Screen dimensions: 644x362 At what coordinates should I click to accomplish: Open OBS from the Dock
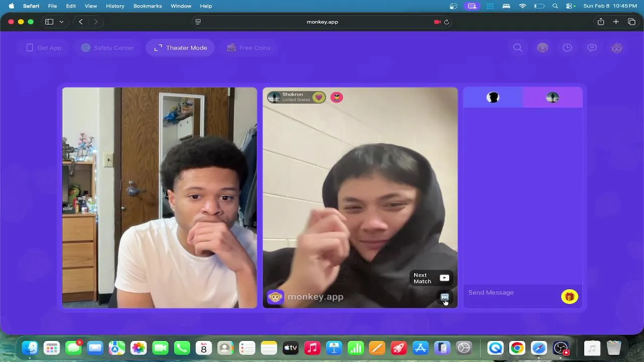[560, 348]
